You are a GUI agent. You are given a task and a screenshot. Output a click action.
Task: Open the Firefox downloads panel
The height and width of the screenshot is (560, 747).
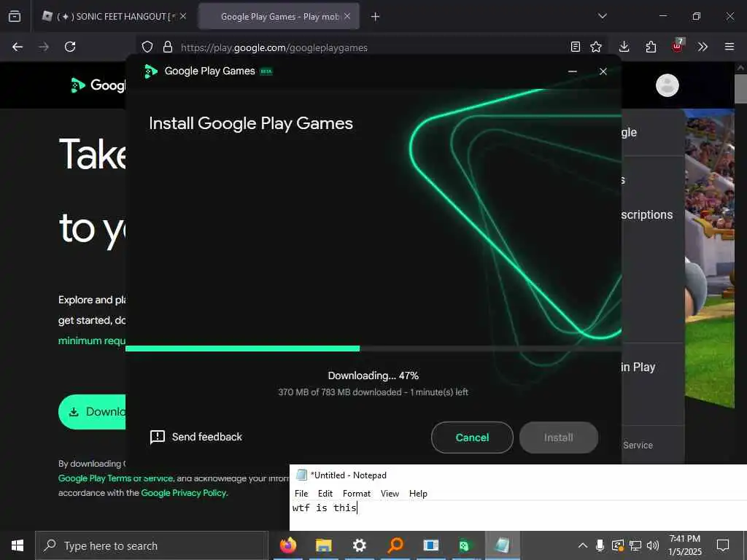pyautogui.click(x=624, y=47)
